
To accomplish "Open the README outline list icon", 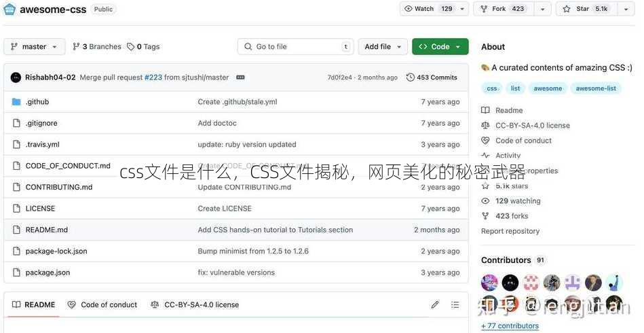I will tap(455, 305).
